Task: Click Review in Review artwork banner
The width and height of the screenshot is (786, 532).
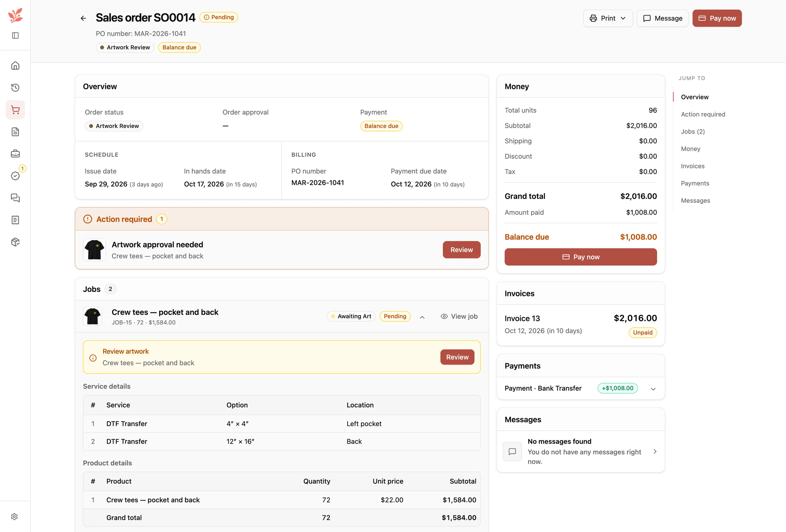Action: [457, 357]
